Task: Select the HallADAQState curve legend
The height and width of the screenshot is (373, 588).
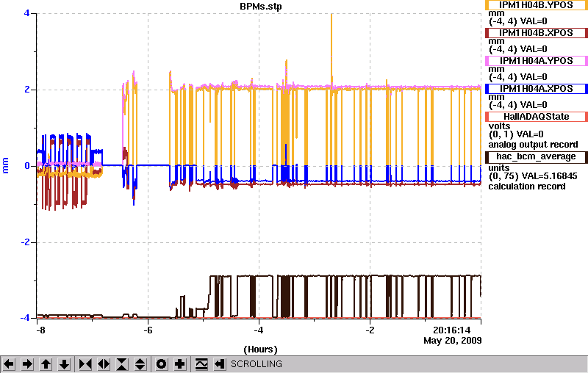Action: pos(536,117)
